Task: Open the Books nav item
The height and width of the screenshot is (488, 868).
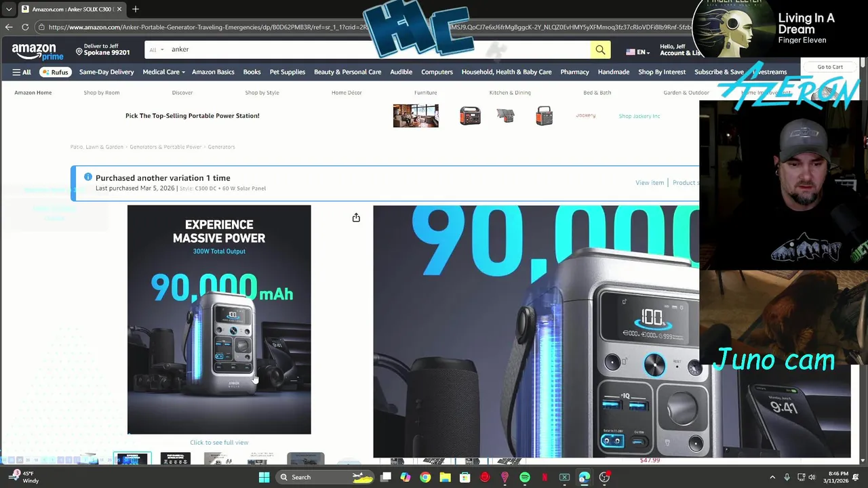Action: (x=252, y=72)
